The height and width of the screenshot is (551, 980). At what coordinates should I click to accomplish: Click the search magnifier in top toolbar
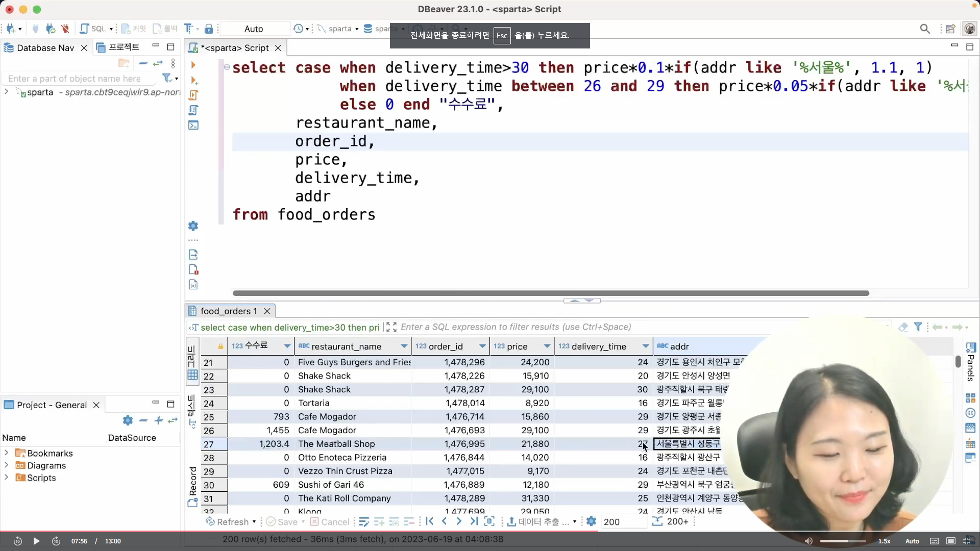tap(925, 29)
